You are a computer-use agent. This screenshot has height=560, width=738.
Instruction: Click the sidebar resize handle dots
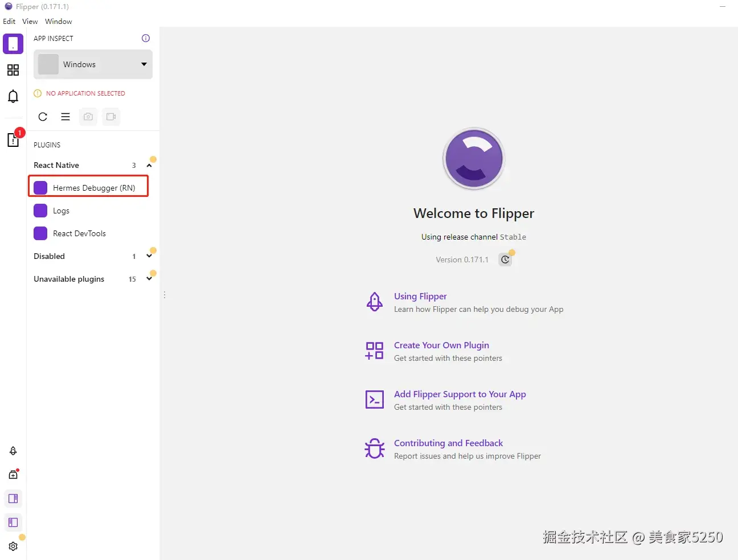point(165,295)
